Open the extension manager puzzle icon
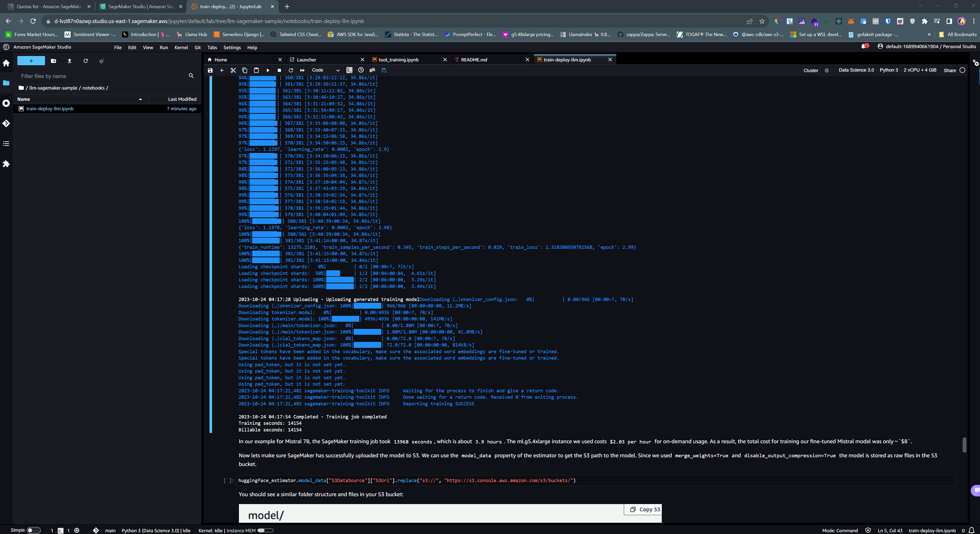Screen dimensions: 980x534 [6, 164]
